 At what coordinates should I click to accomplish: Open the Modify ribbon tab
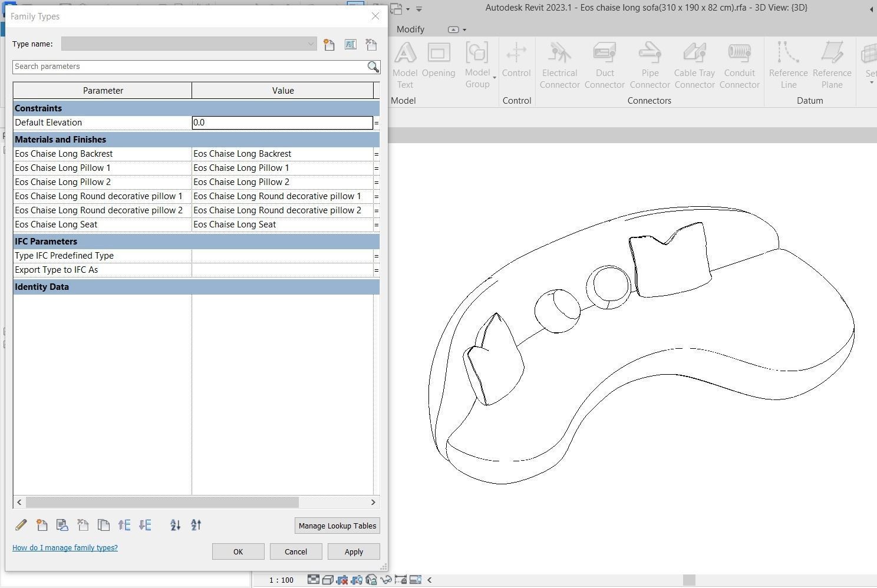coord(410,29)
